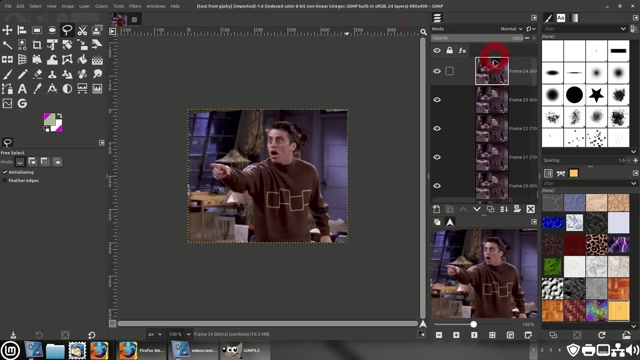Select the Text tool
This screenshot has height=360, width=640.
tap(22, 89)
